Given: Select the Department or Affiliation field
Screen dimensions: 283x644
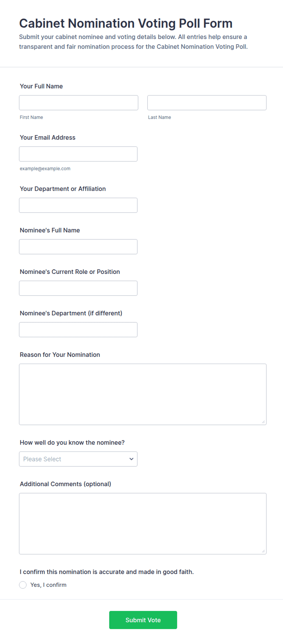Looking at the screenshot, I should pos(78,205).
